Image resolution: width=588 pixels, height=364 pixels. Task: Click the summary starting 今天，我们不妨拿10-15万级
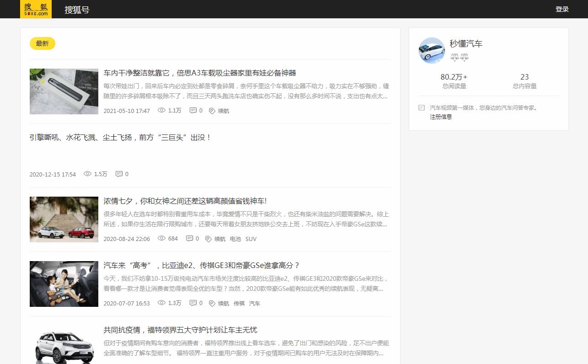(246, 284)
